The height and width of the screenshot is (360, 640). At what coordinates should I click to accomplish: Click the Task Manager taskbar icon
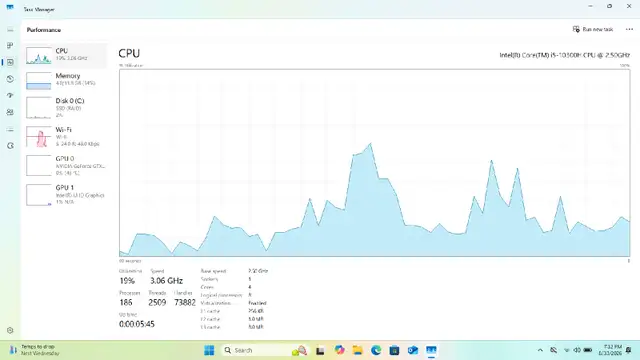click(431, 350)
